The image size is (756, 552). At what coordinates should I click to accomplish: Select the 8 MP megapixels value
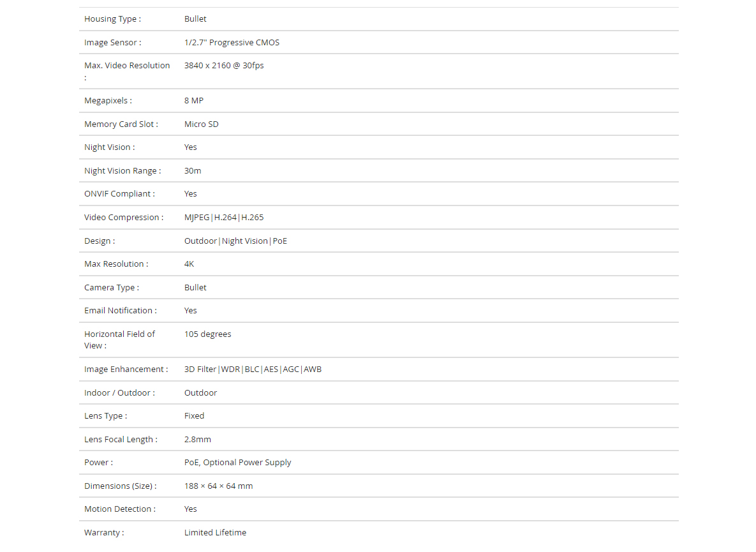pyautogui.click(x=194, y=101)
